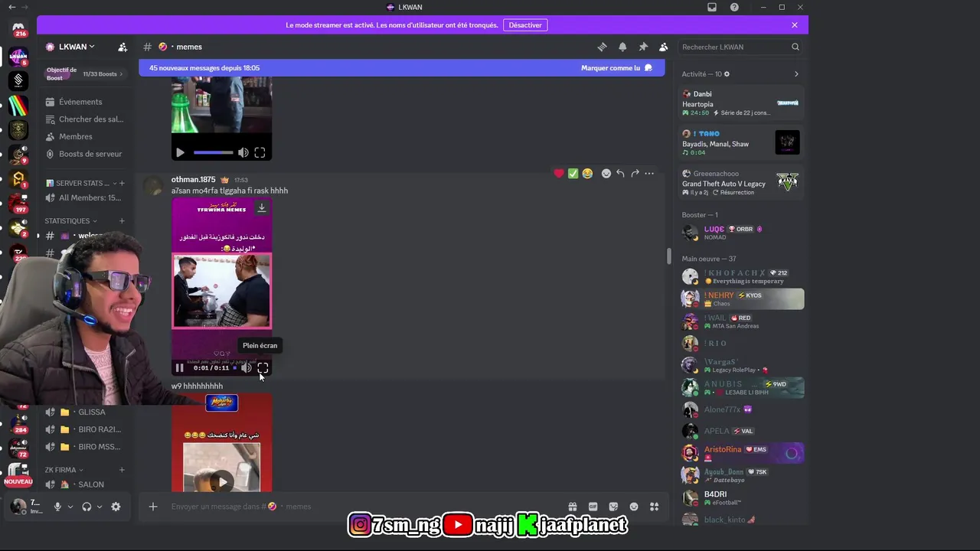Open the GIF picker
This screenshot has height=551, width=980.
point(593,507)
